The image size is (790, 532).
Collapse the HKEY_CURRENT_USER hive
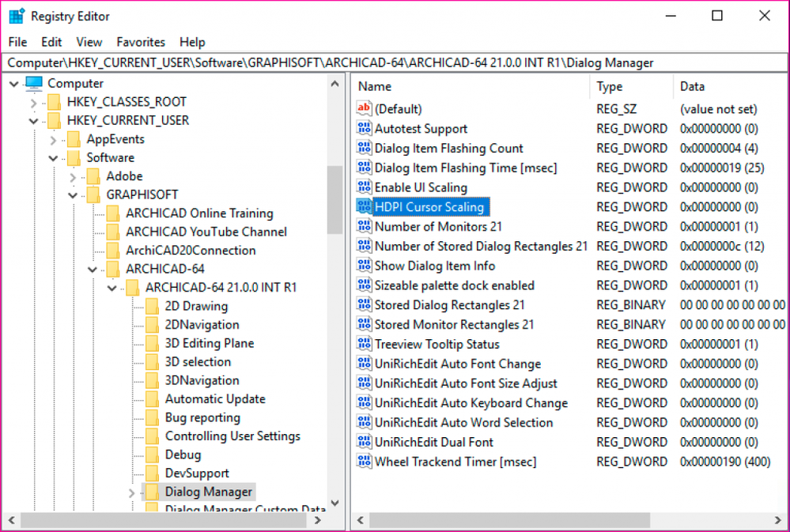(34, 121)
